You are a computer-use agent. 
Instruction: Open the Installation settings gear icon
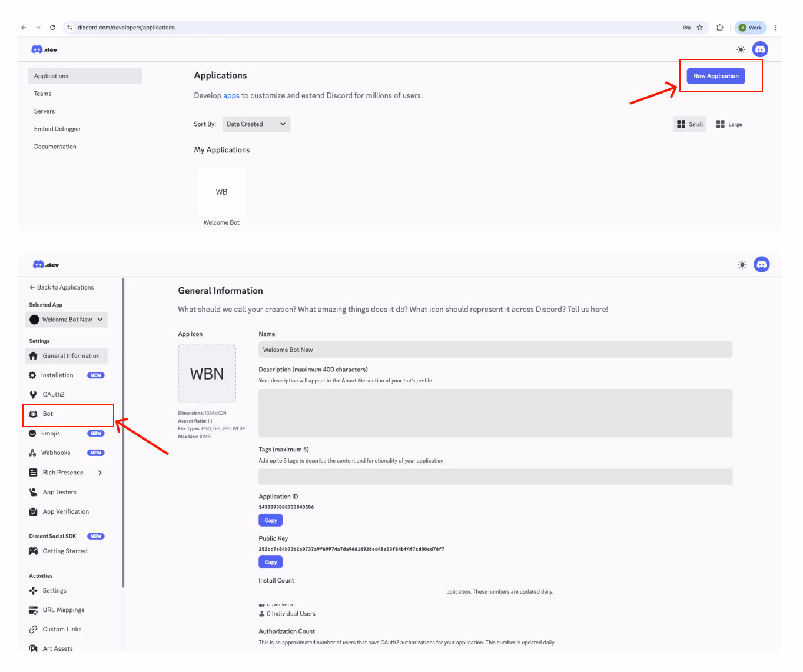pyautogui.click(x=32, y=375)
